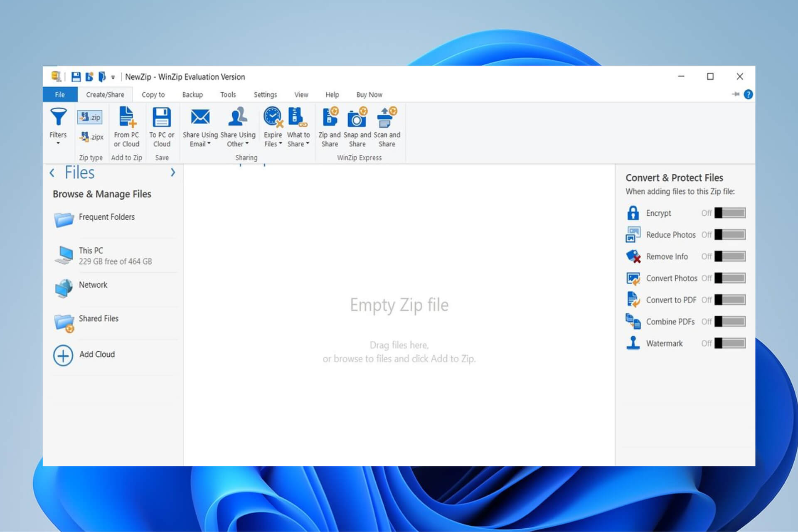Viewport: 798px width, 532px height.
Task: Launch Scan and Share tool
Action: (387, 127)
